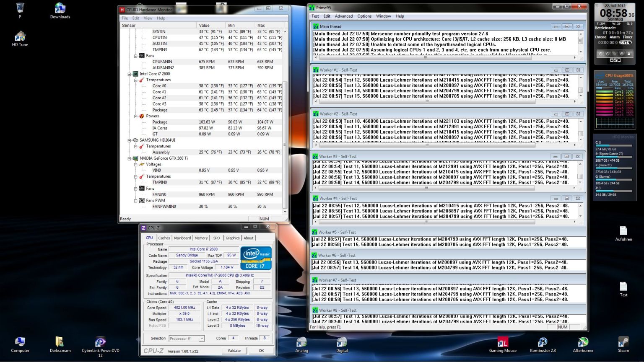Open the Processor #1 selection dropdown
The image size is (644, 362).
tap(187, 339)
